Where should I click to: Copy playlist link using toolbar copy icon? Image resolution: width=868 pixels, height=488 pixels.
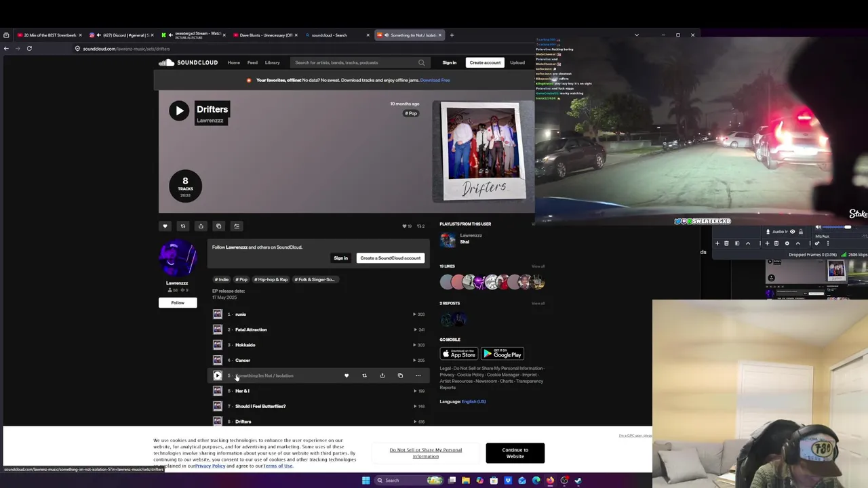(x=218, y=226)
